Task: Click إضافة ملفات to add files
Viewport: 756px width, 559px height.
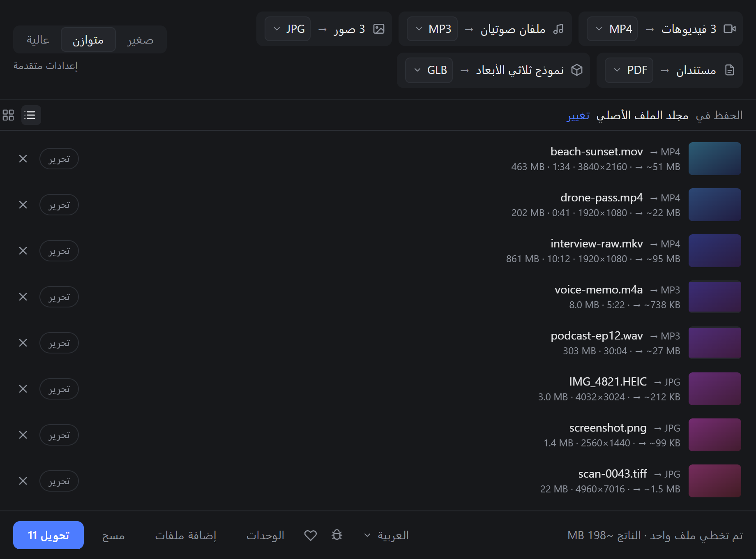Action: point(186,535)
